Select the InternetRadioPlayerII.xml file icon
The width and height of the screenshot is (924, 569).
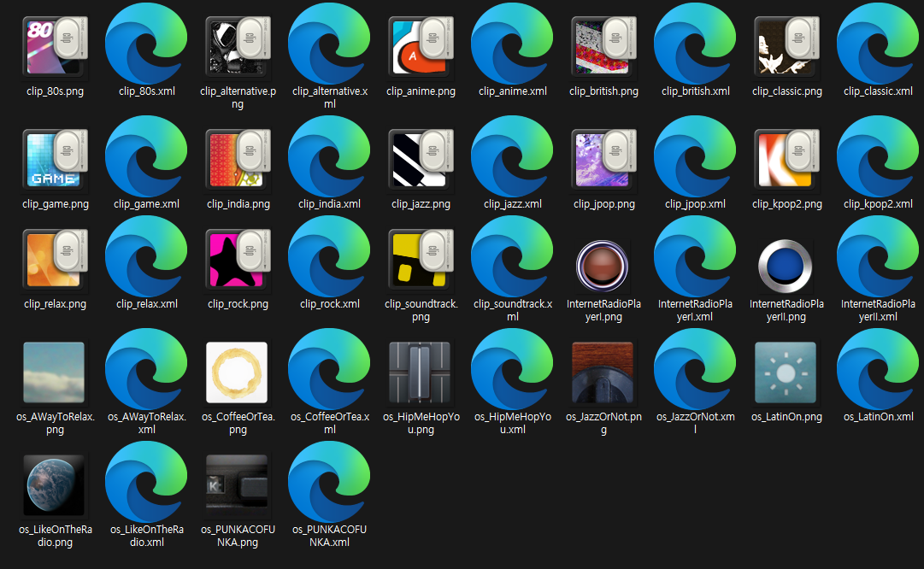[x=878, y=256]
